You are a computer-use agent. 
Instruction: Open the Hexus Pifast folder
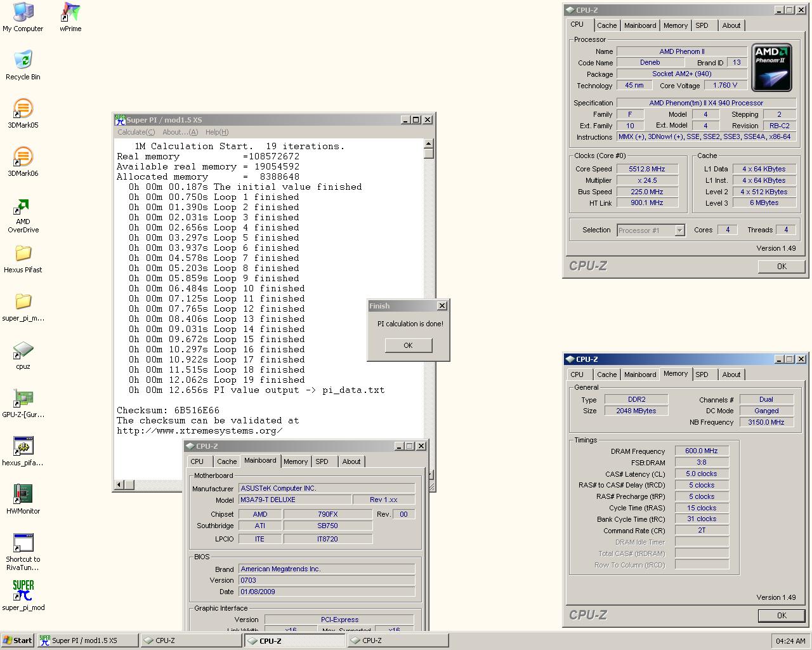23,258
